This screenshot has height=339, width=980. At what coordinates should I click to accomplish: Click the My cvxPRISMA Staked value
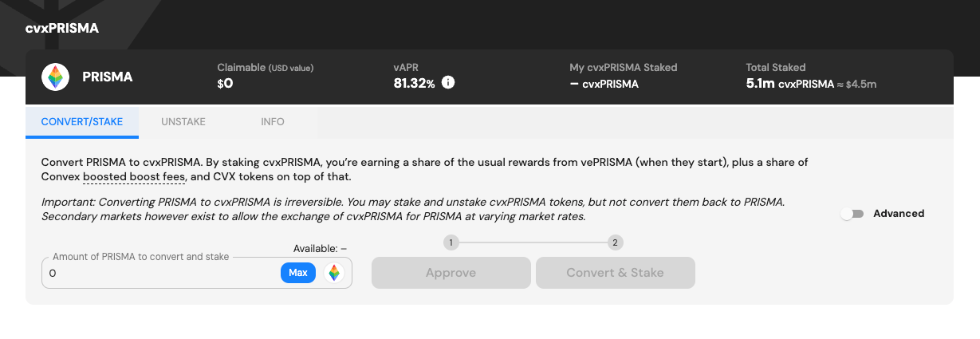click(x=604, y=83)
